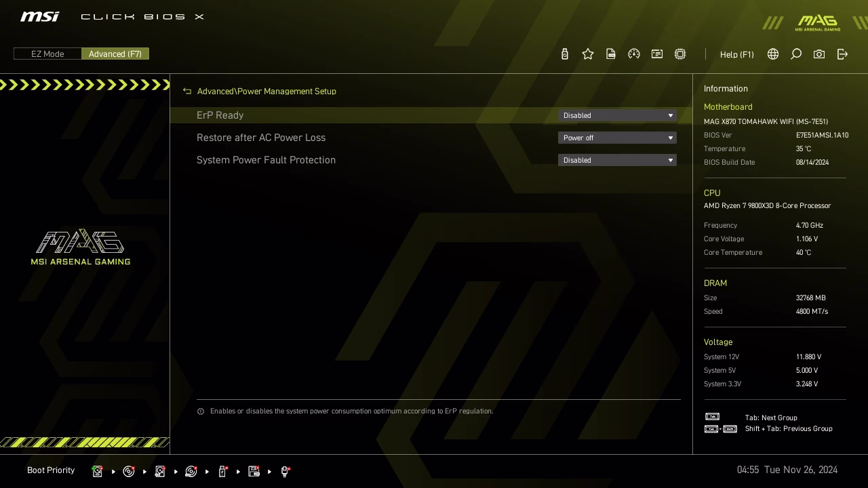Open the BIOS search magnifier
868x488 pixels.
pos(796,54)
